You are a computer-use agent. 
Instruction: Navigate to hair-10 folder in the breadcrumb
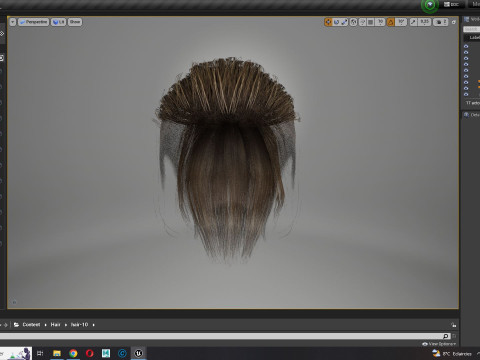[x=79, y=325]
